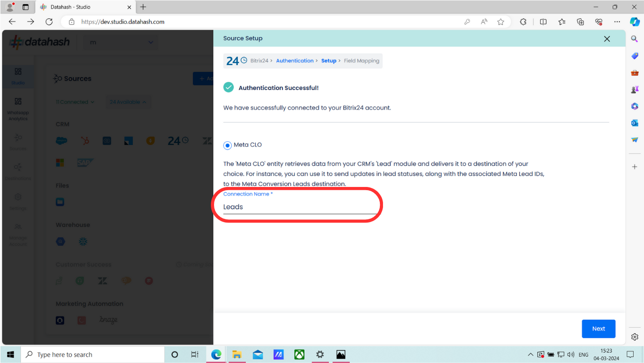644x363 pixels.
Task: Open workspace dropdown labeled m
Action: coord(121,42)
